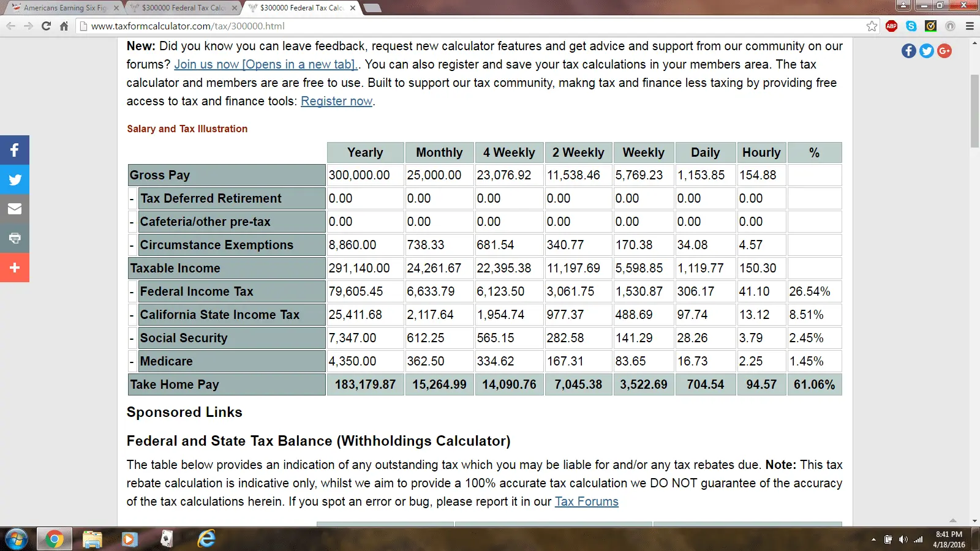Screen dimensions: 980x551
Task: Click the round Google Plus icon top right
Action: coord(944,51)
